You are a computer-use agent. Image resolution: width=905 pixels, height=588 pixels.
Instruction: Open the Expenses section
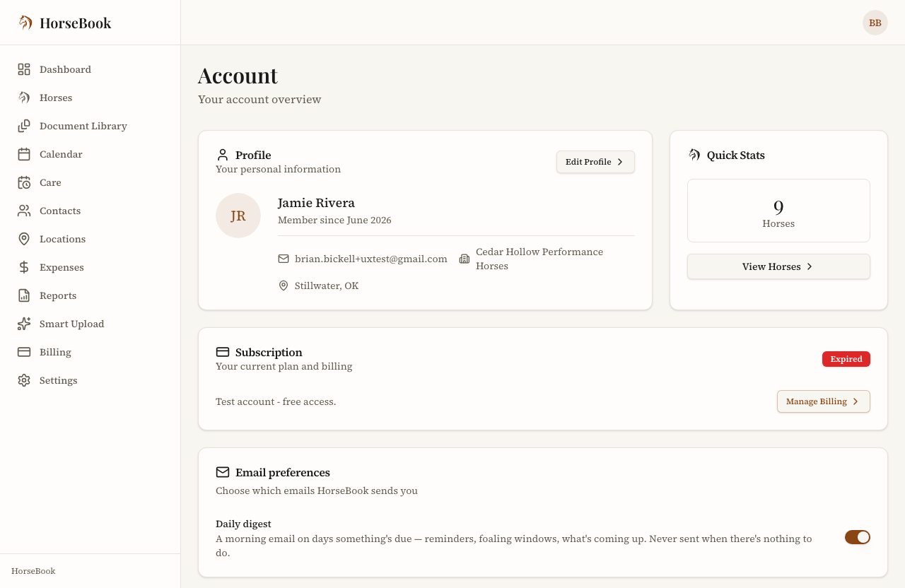coord(90,267)
